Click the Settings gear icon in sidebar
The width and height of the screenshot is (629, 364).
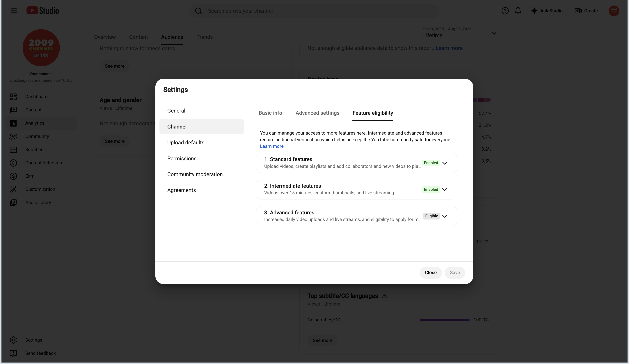(13, 340)
